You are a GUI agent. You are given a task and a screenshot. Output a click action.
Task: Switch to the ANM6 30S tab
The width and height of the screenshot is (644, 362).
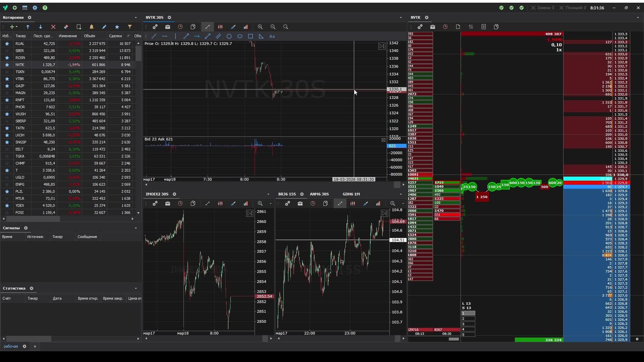[319, 194]
